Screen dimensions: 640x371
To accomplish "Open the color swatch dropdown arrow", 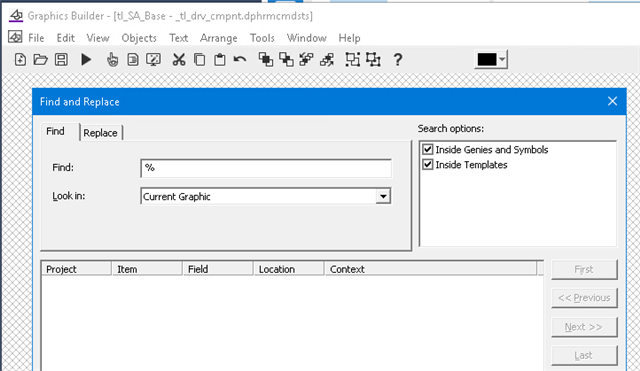I will pyautogui.click(x=502, y=60).
